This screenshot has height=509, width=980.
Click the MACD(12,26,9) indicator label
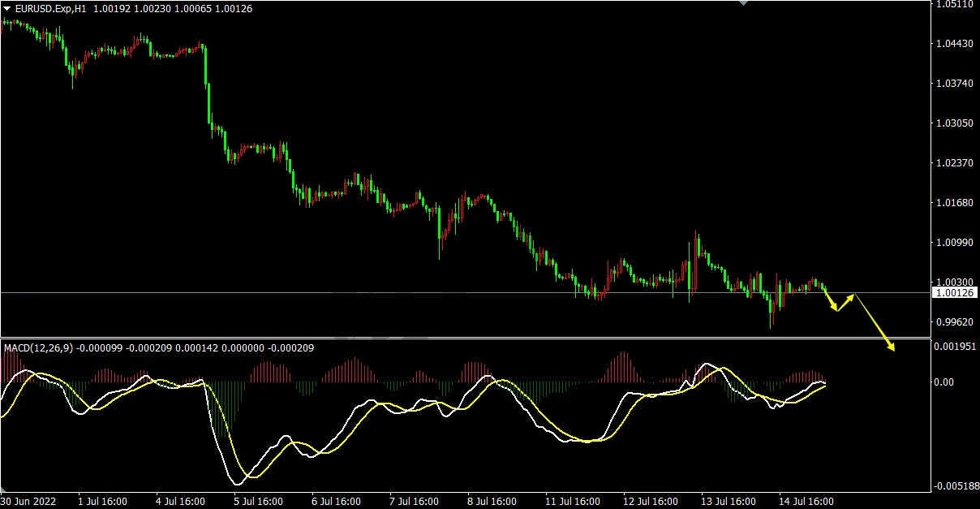[38, 347]
